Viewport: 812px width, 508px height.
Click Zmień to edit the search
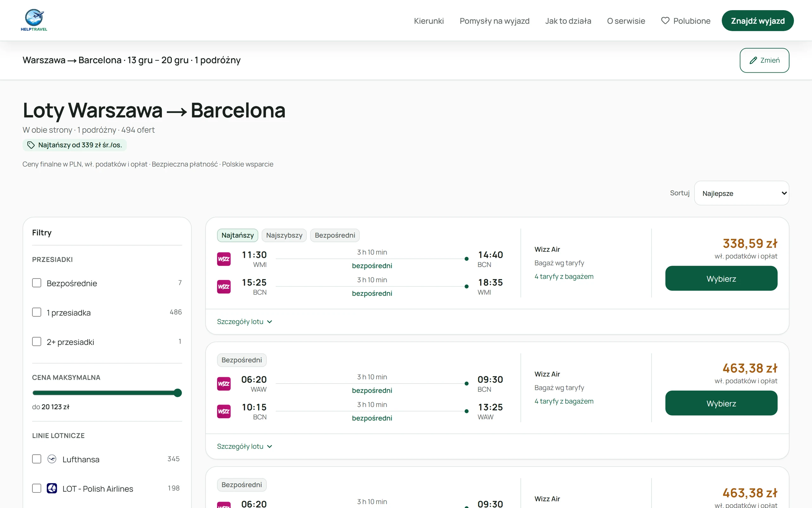[x=764, y=60]
